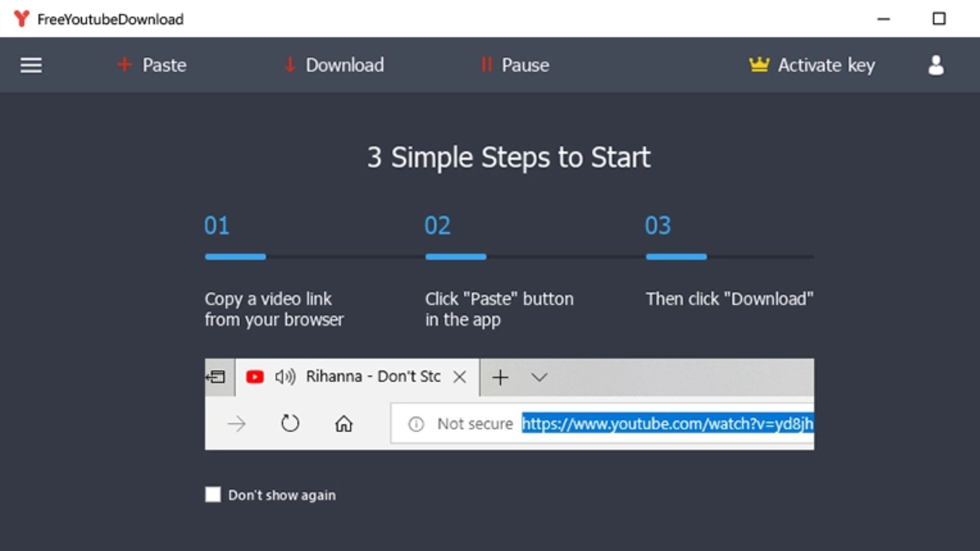
Task: Check the Don't show again box
Action: pos(213,494)
